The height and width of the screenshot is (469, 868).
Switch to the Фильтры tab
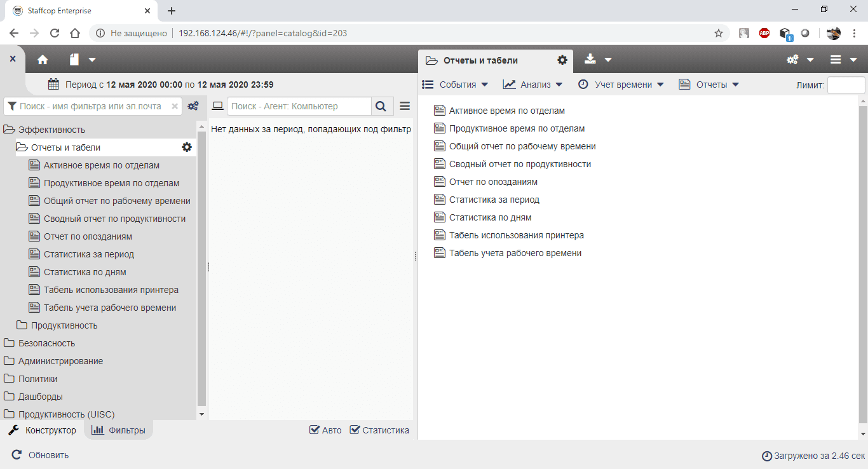pos(119,430)
